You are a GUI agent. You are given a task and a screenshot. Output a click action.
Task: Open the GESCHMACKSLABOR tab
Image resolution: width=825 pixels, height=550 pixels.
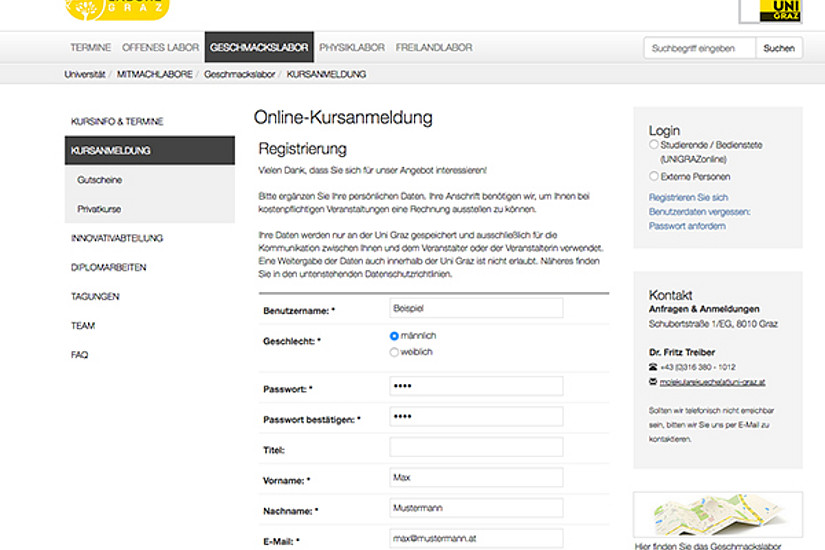pos(259,47)
